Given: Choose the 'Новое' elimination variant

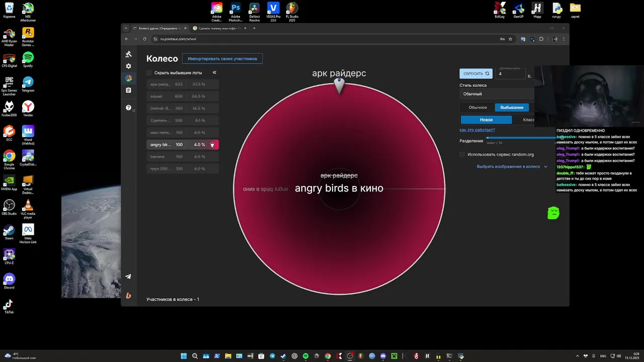Looking at the screenshot, I should 486,120.
